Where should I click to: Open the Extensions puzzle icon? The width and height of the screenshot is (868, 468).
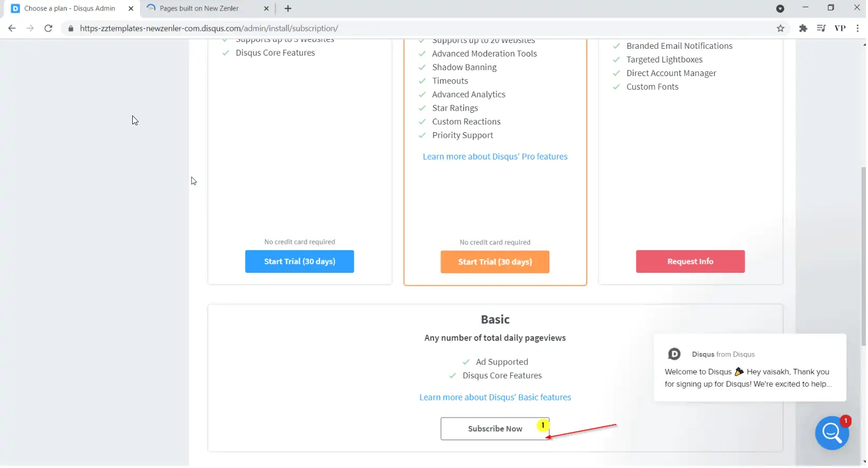pyautogui.click(x=802, y=28)
